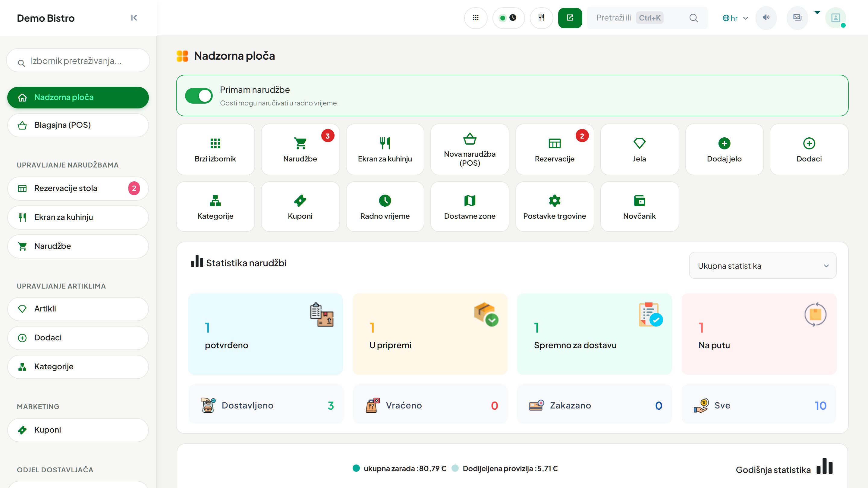868x488 pixels.
Task: Open Artikli in sidebar menu
Action: point(78,309)
